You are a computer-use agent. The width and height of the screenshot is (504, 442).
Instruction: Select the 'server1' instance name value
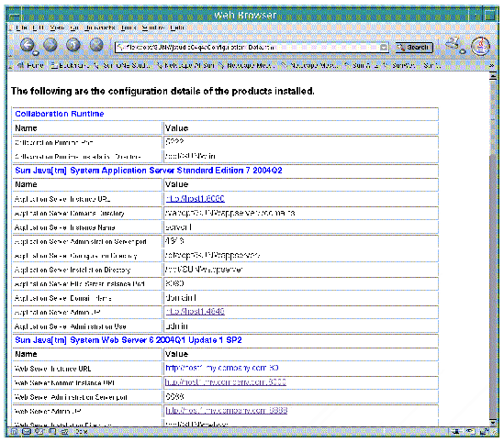click(x=178, y=227)
